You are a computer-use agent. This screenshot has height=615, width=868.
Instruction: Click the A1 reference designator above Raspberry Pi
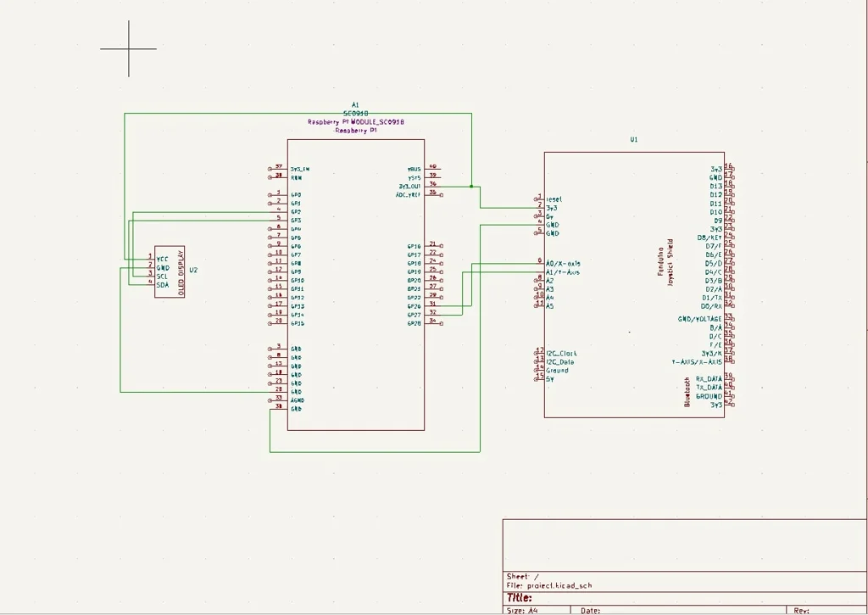[355, 104]
